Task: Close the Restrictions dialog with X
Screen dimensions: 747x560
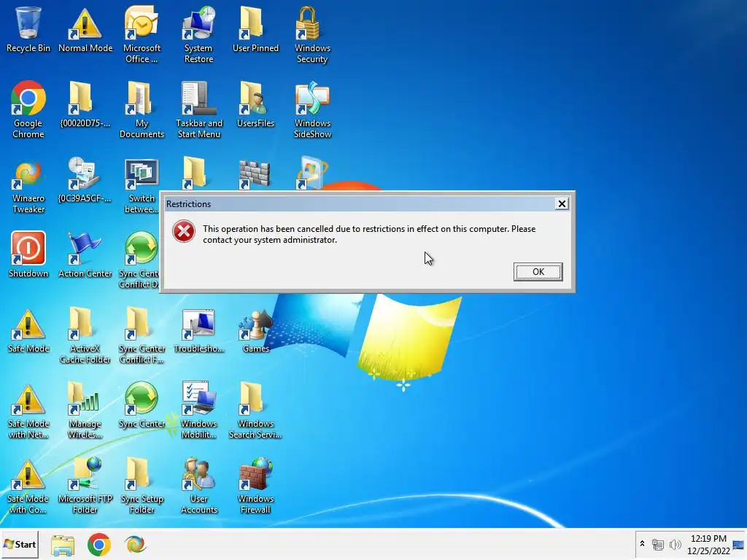Action: [x=562, y=204]
